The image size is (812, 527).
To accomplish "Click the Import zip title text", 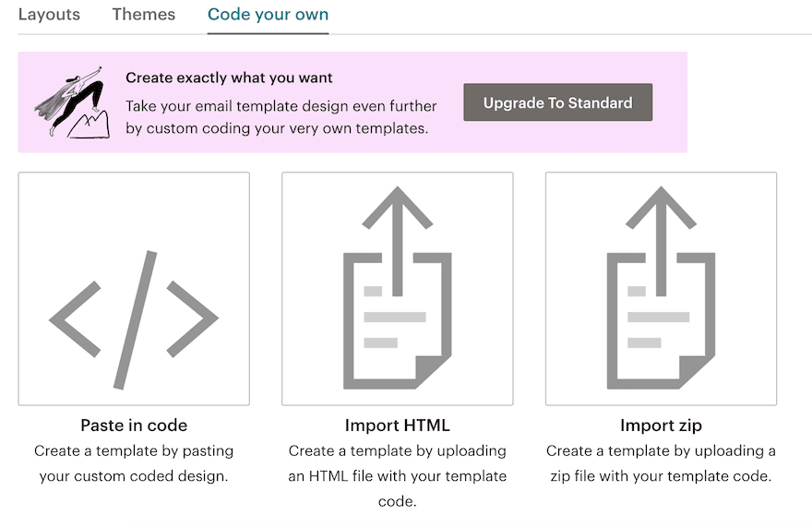I will point(661,425).
